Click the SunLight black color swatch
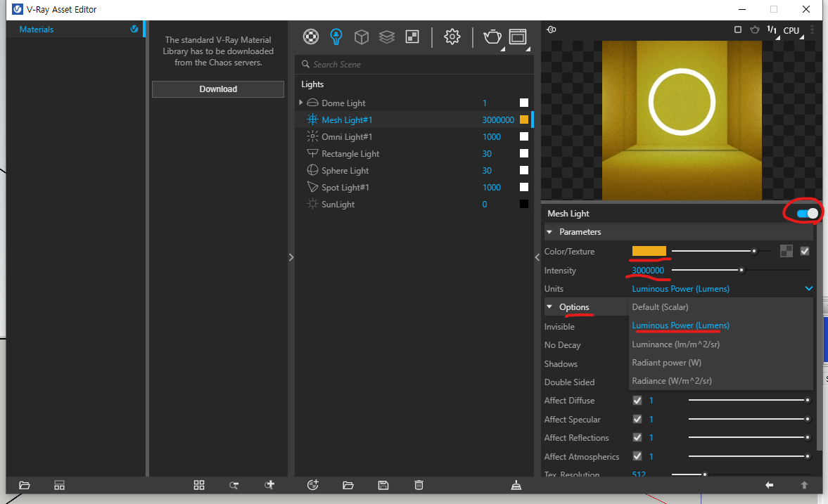The height and width of the screenshot is (504, 828). tap(524, 205)
